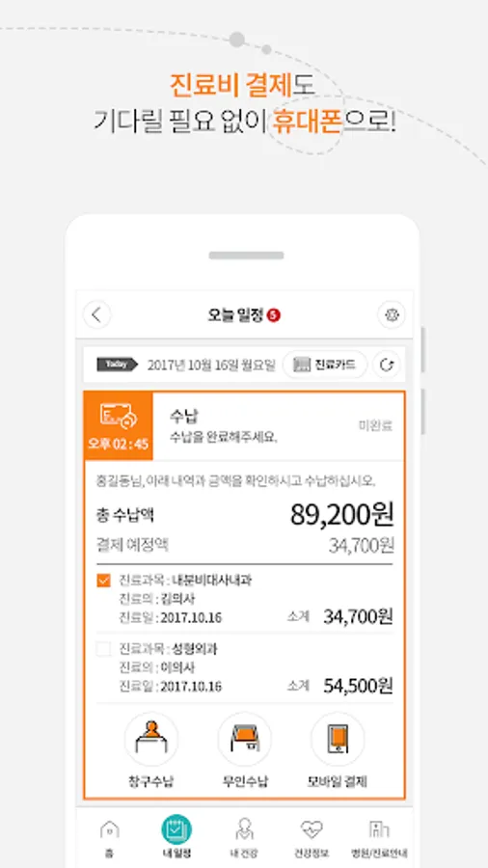
Task: Click the orange 수납 payment icon tile
Action: [x=119, y=425]
